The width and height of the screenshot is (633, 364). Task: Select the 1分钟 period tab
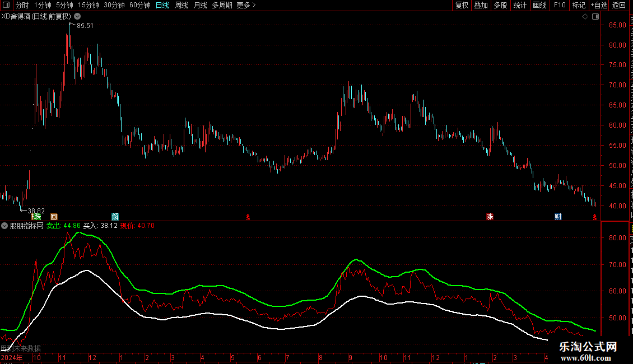click(x=43, y=5)
